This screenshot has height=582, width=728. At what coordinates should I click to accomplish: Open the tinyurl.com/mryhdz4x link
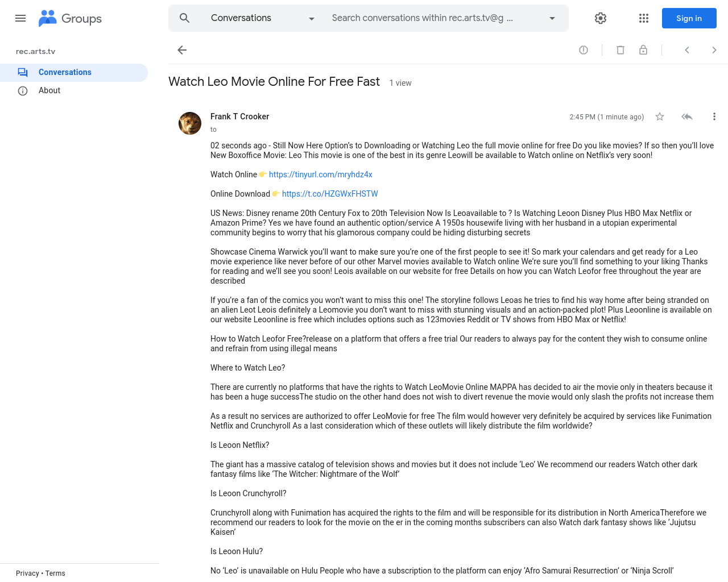click(x=321, y=174)
